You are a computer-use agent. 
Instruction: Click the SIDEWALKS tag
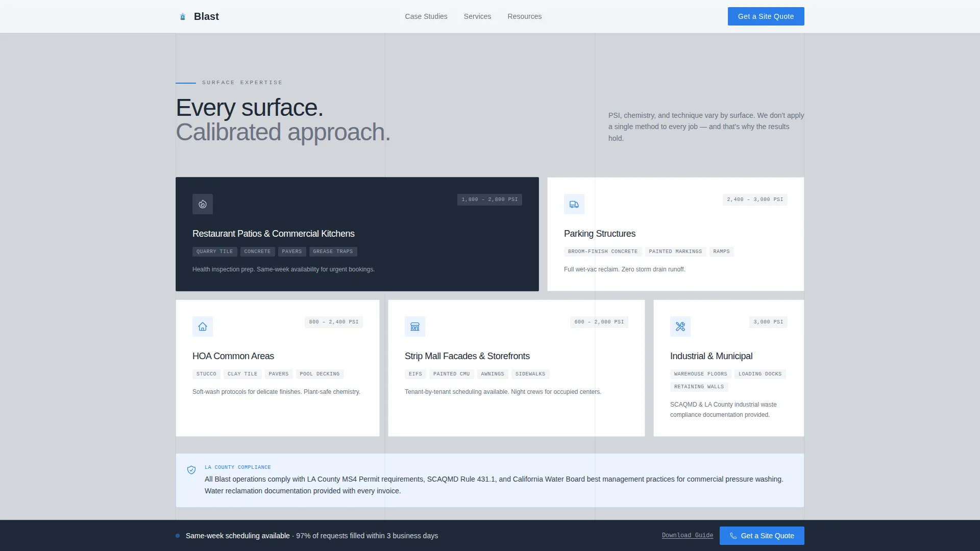coord(530,374)
